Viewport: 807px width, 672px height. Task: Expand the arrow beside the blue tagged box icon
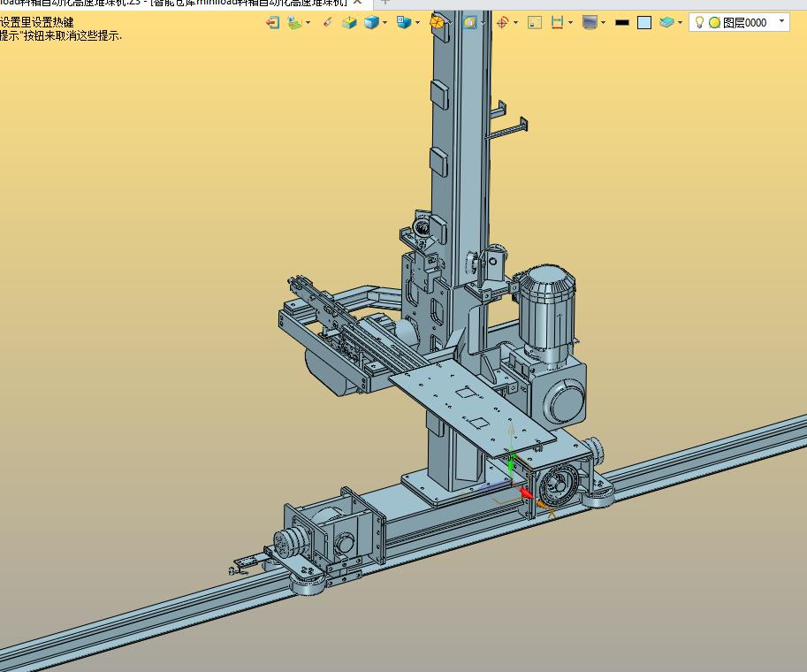click(417, 23)
